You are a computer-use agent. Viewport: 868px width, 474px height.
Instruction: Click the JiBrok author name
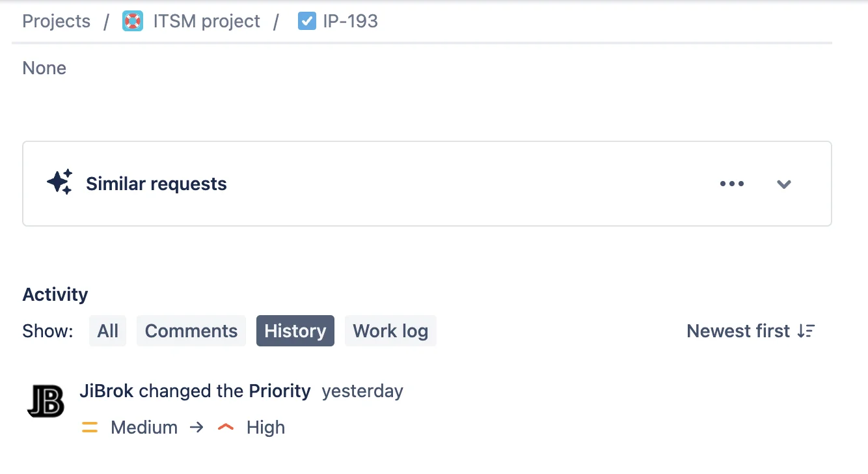(107, 391)
